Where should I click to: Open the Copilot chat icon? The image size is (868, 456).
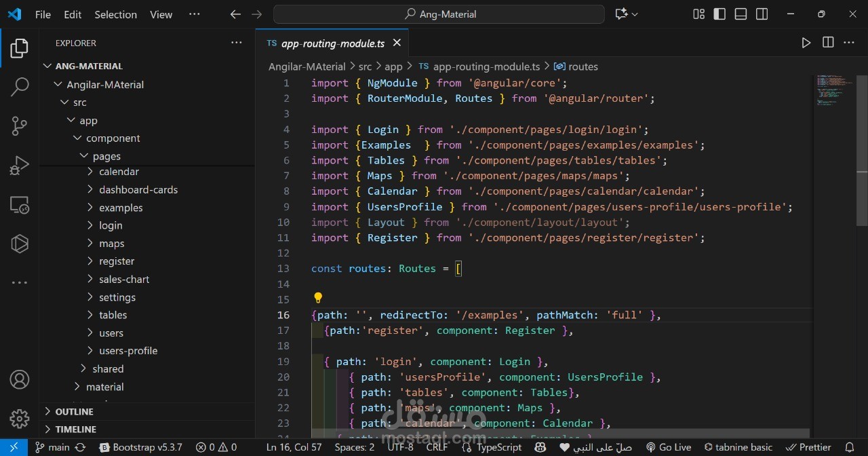point(620,14)
